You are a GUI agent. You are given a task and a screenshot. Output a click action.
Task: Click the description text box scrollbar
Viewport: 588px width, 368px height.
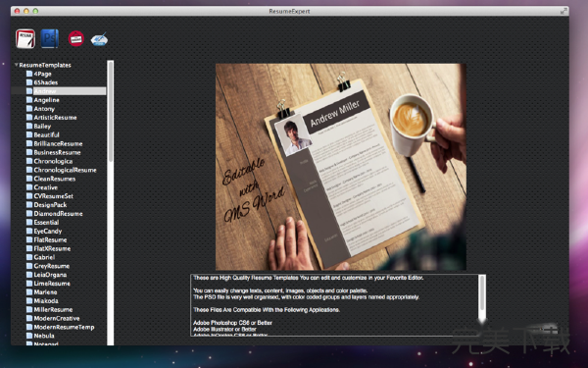point(482,304)
